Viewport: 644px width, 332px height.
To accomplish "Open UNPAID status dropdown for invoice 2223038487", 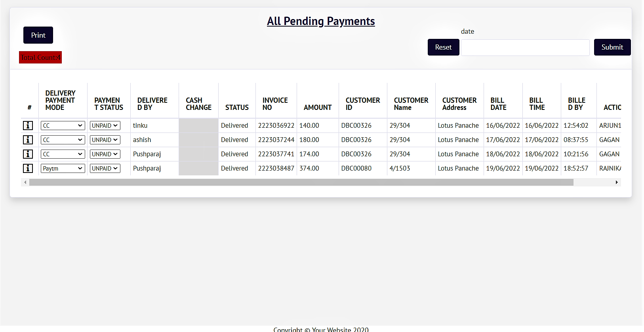I will (105, 169).
